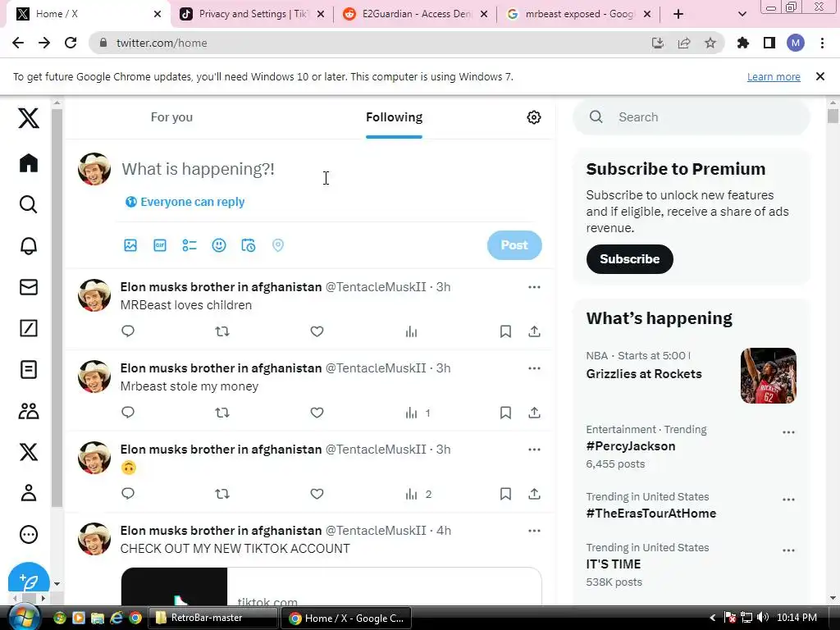Screen dimensions: 840x630
Task: Like the upside-down emoji post
Action: click(317, 493)
